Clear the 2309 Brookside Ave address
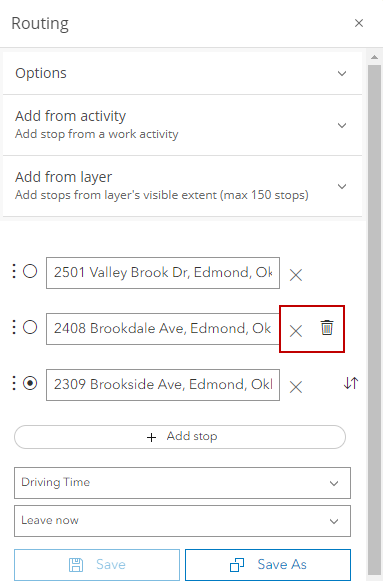This screenshot has height=581, width=383. pos(296,387)
